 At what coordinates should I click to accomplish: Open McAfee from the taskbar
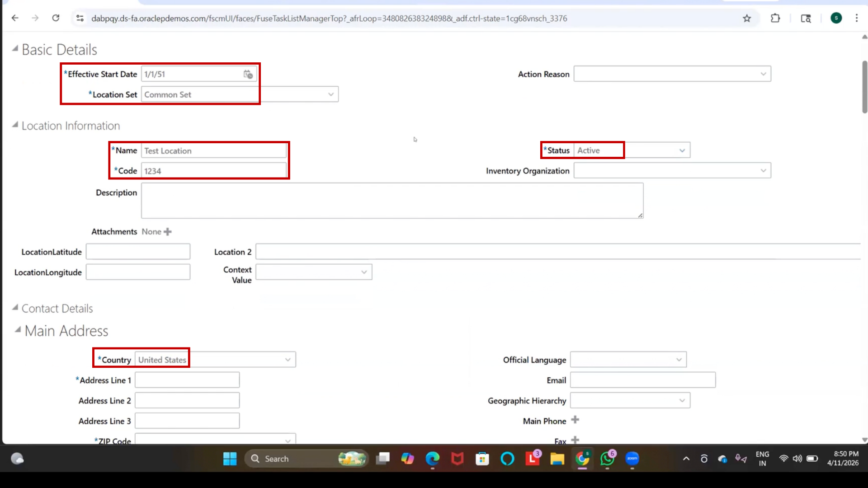click(458, 459)
